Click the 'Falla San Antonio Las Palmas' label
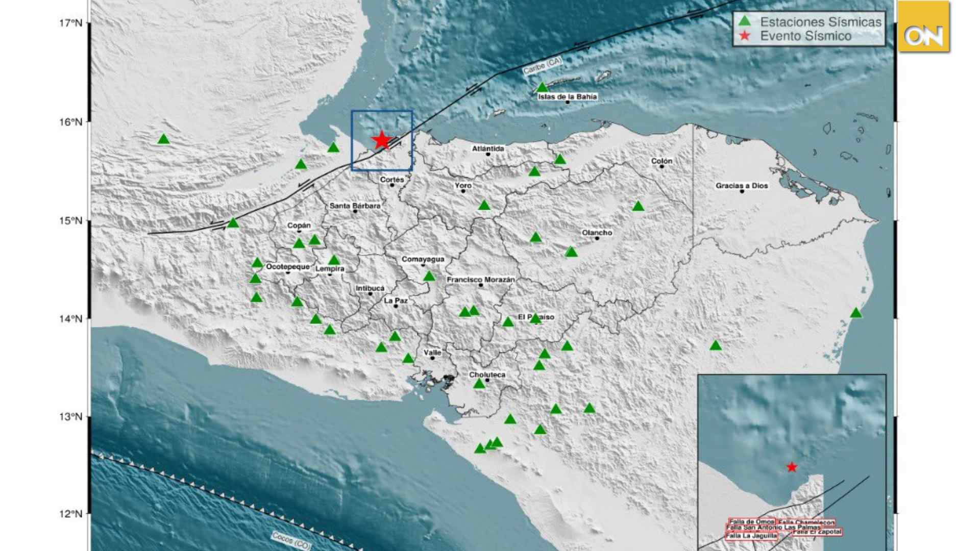The image size is (980, 551). coord(773,528)
